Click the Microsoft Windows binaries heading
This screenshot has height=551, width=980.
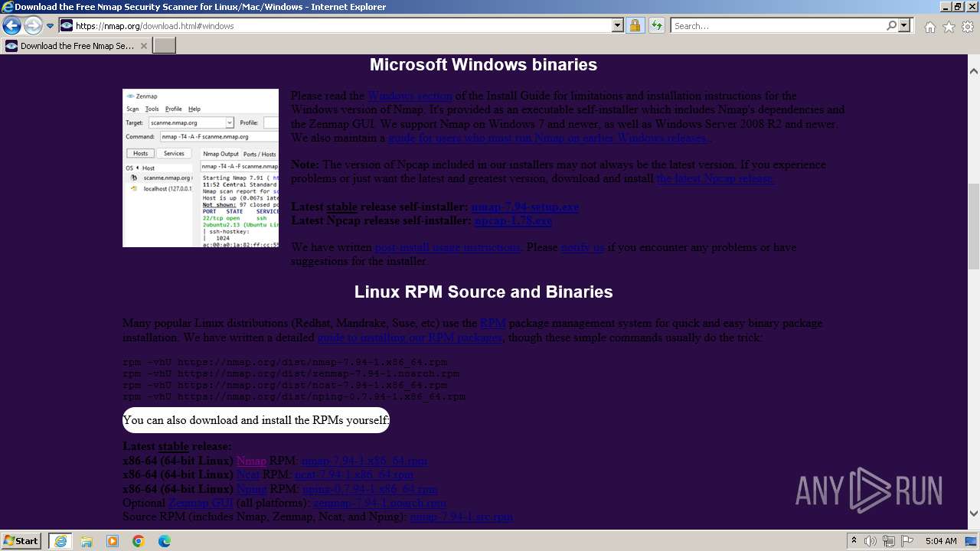tap(483, 65)
